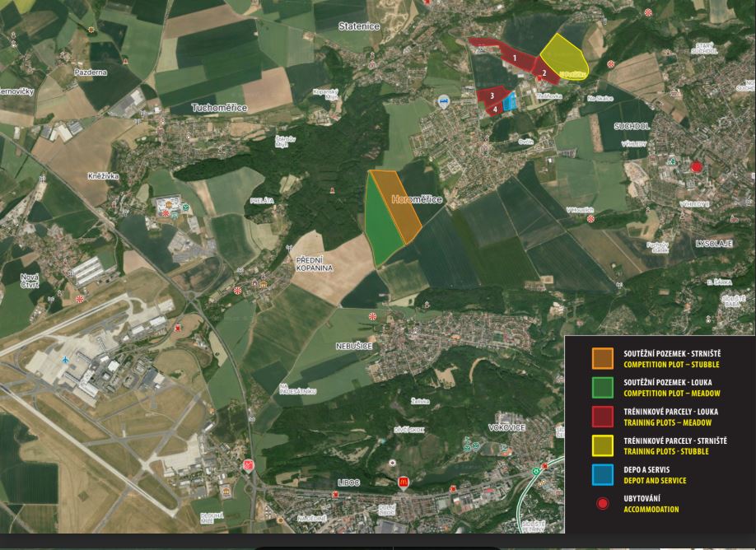Click the Tuchoměřice town label
Image resolution: width=756 pixels, height=550 pixels.
(219, 108)
